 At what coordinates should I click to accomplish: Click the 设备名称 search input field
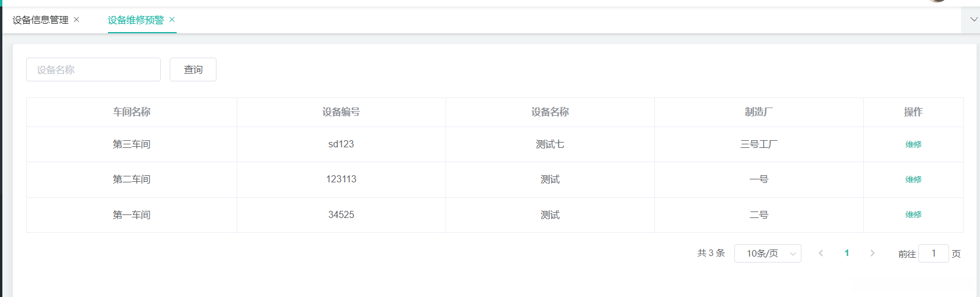(93, 69)
